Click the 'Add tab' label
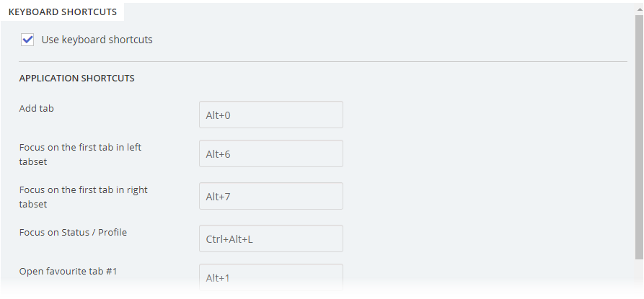The height and width of the screenshot is (299, 644). click(37, 109)
